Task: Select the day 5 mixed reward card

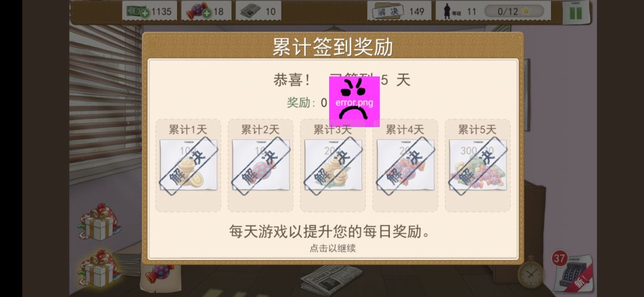Action: tap(478, 165)
